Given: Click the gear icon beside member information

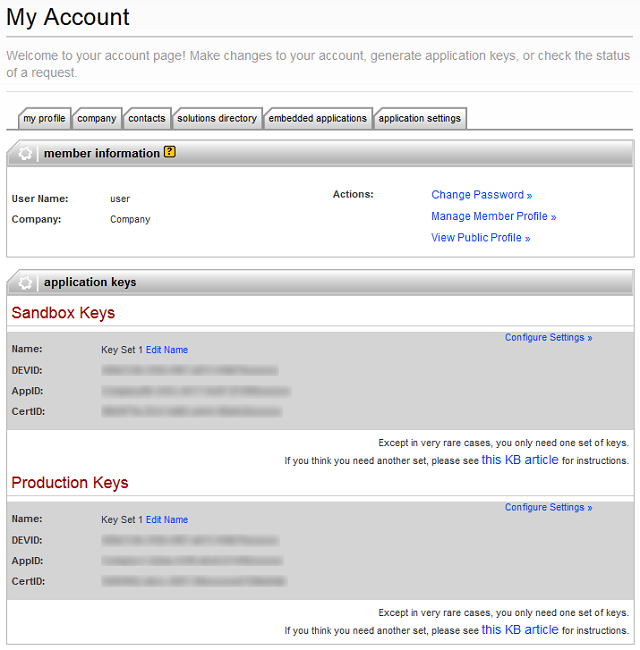Looking at the screenshot, I should tap(25, 153).
